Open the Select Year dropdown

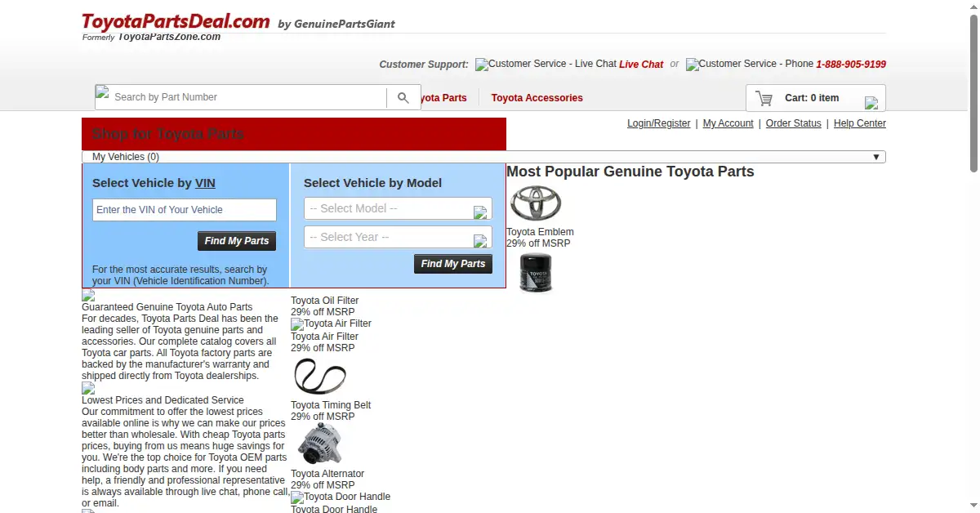398,237
